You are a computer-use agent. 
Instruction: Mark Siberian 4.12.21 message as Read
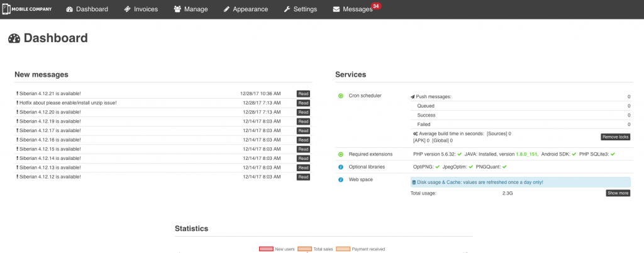303,93
